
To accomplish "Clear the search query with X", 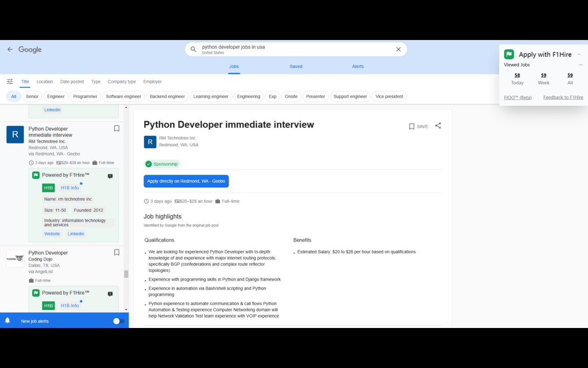I will pos(398,49).
